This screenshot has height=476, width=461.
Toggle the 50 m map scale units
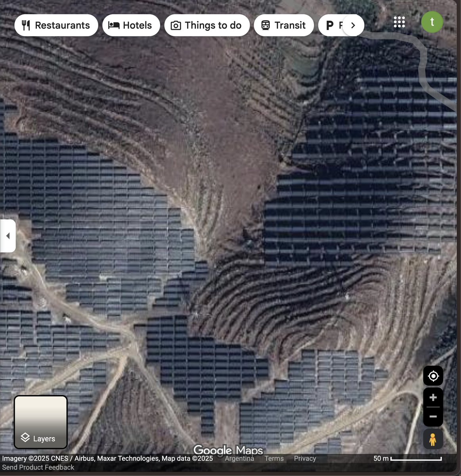(407, 459)
